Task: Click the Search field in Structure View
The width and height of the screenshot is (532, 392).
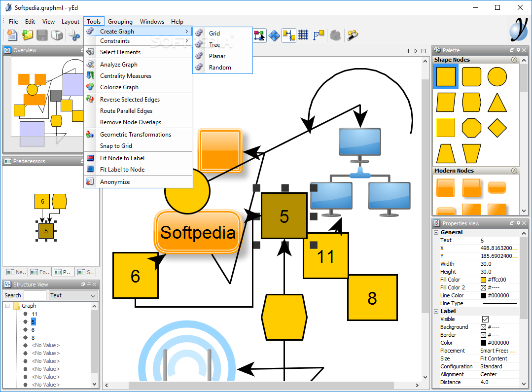Action: click(x=35, y=296)
